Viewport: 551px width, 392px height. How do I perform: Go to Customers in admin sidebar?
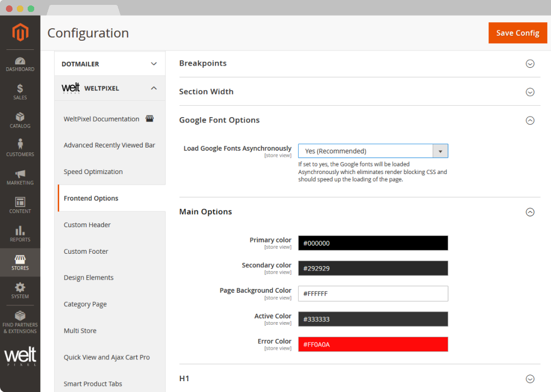click(x=20, y=148)
